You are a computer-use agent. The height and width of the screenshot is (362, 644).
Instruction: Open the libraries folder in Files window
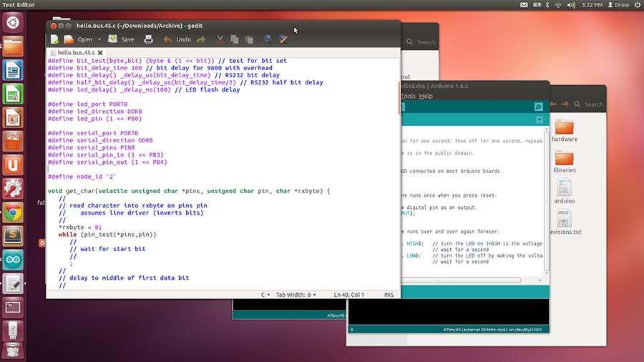(565, 162)
